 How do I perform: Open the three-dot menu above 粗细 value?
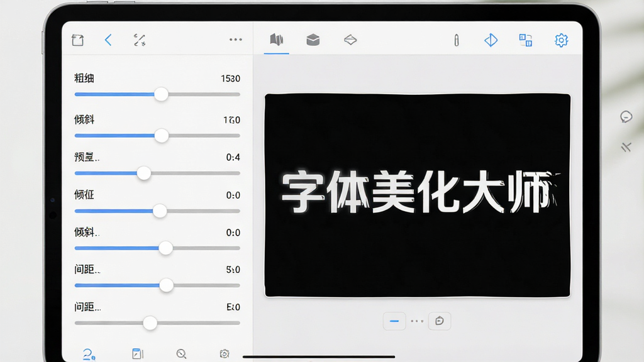pos(236,40)
